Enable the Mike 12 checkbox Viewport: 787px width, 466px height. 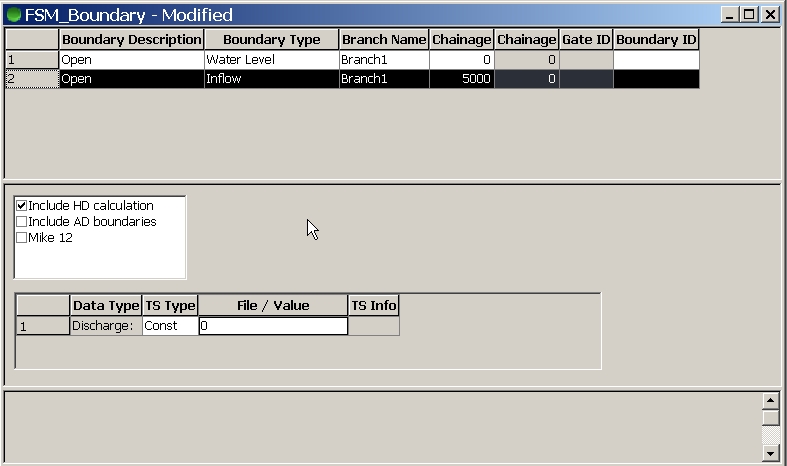point(22,238)
